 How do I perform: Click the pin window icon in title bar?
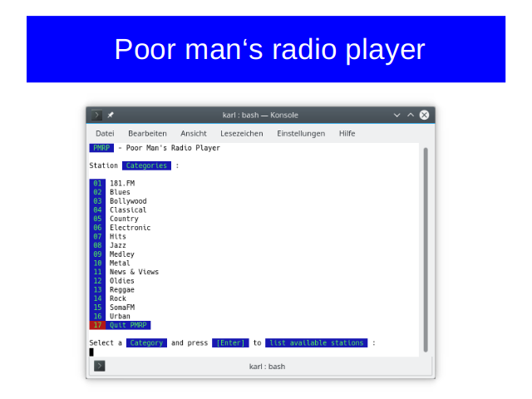tap(111, 115)
